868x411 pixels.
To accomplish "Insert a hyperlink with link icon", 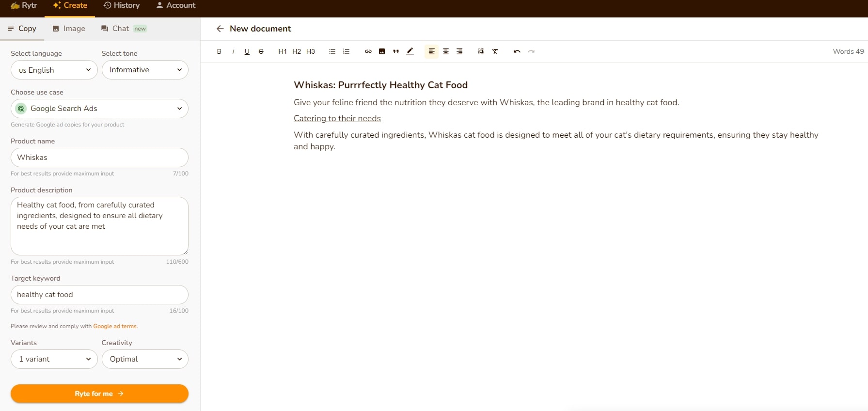I will click(368, 51).
